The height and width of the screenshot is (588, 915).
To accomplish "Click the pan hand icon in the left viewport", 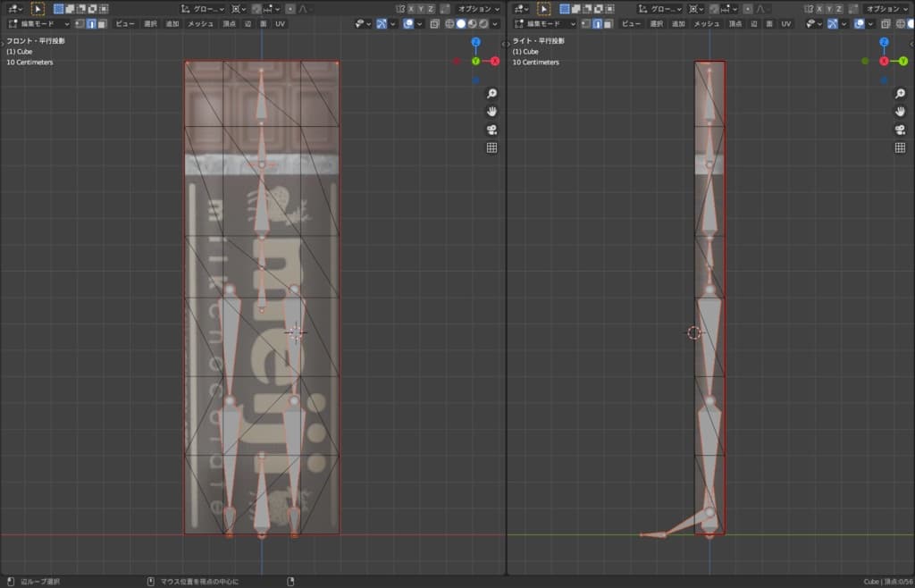I will coord(491,112).
